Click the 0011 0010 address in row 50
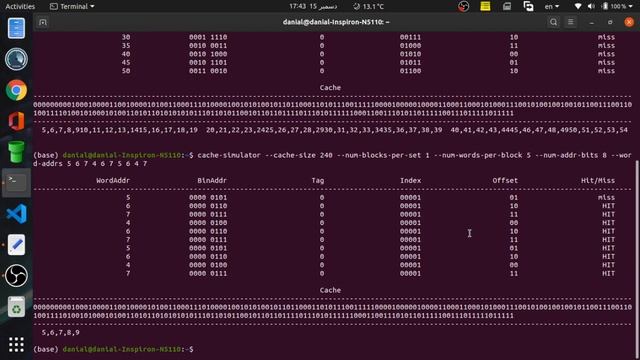The image size is (640, 360). pyautogui.click(x=208, y=71)
